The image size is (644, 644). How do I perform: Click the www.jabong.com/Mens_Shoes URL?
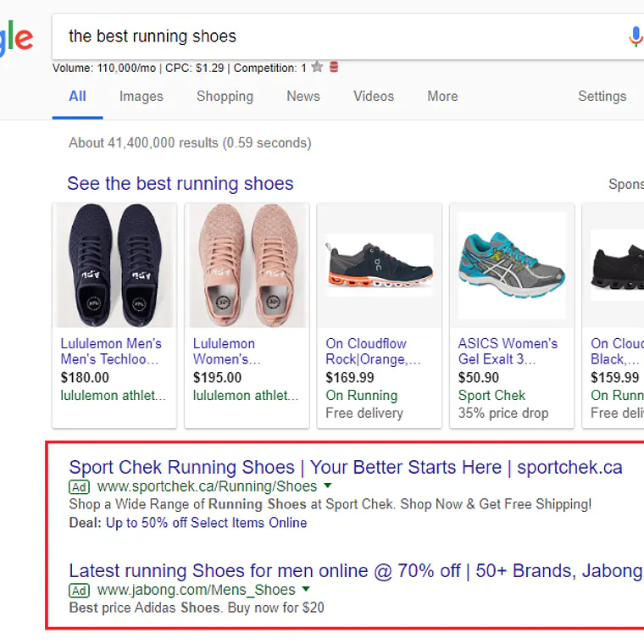coord(197,590)
